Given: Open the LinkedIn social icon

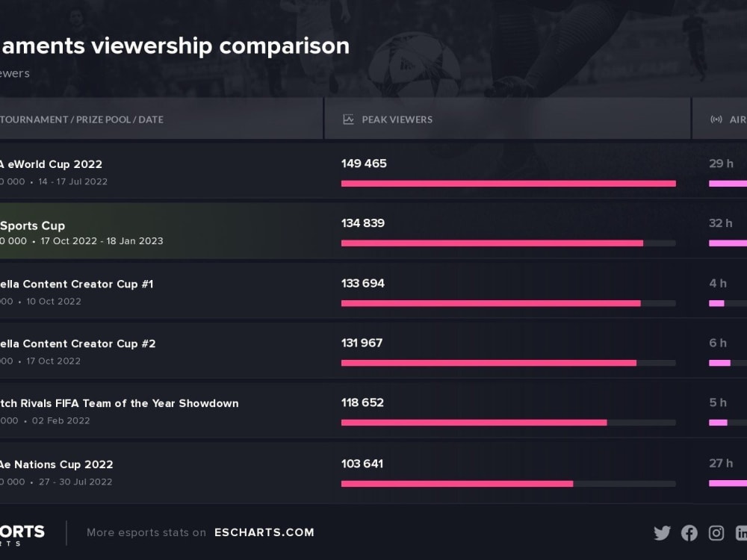Looking at the screenshot, I should pos(741,532).
